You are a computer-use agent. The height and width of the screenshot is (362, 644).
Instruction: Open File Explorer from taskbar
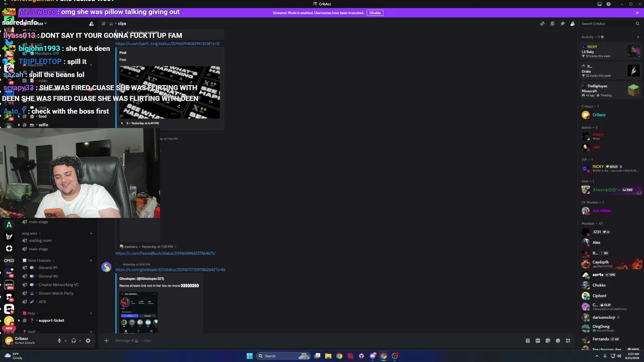(x=328, y=356)
